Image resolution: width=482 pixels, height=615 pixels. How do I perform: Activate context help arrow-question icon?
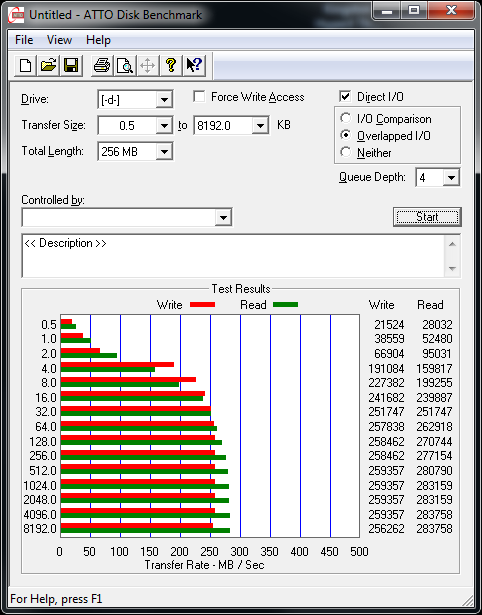click(x=194, y=65)
